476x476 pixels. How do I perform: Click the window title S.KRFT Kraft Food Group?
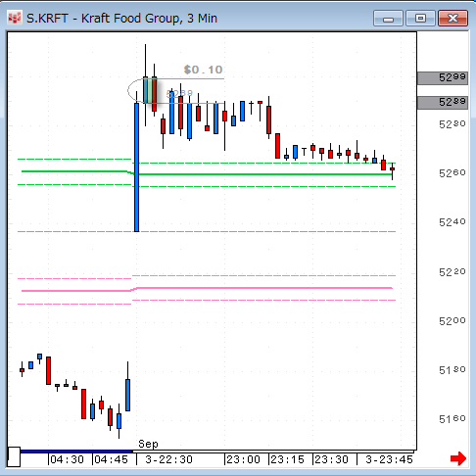[121, 19]
